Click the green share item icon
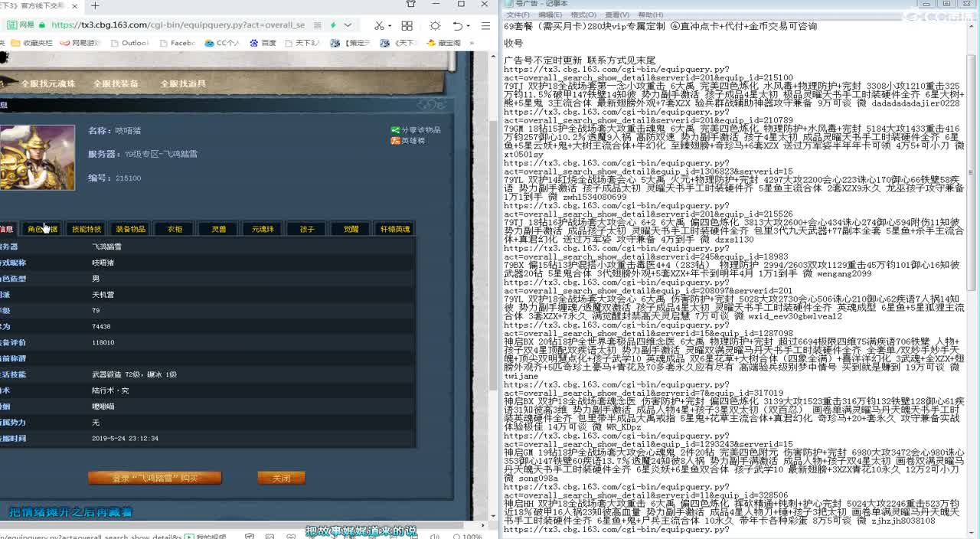The width and height of the screenshot is (980, 539). coord(395,130)
